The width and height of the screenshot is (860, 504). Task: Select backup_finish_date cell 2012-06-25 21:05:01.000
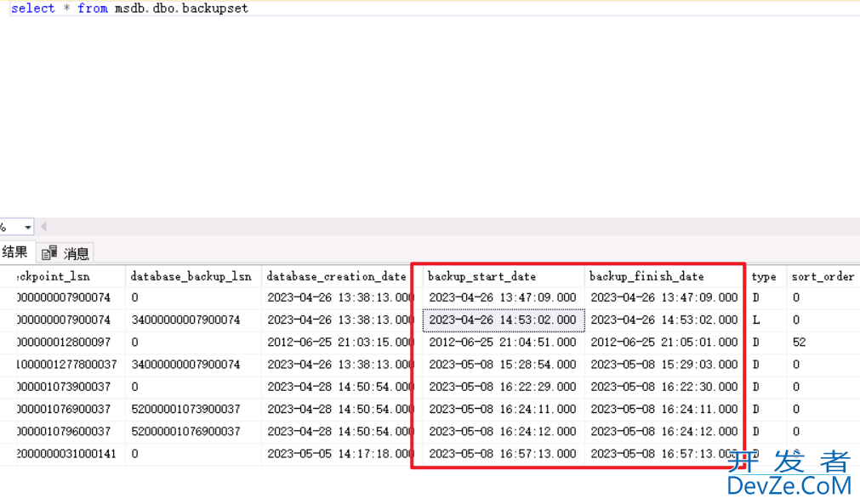pos(664,343)
